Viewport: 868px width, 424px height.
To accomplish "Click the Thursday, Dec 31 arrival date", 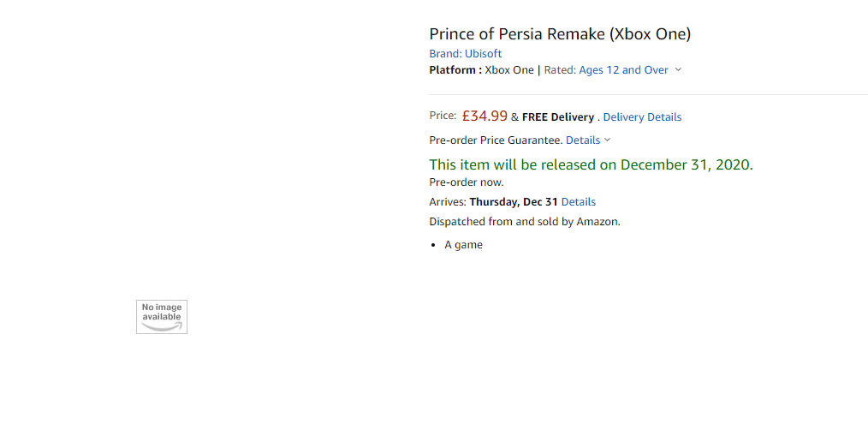I will (x=514, y=202).
